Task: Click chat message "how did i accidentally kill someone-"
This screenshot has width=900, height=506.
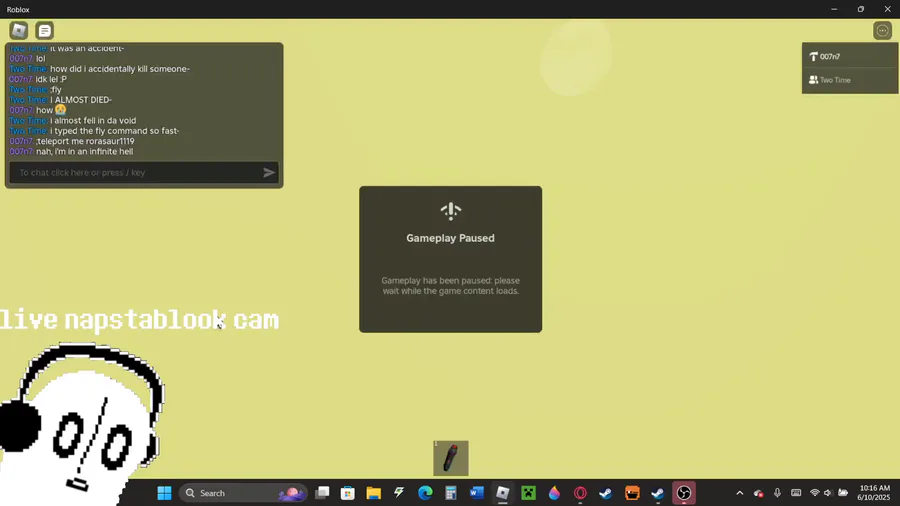Action: click(x=120, y=69)
